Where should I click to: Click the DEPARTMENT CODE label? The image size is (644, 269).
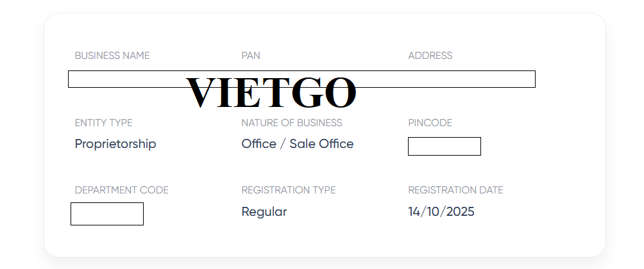point(122,190)
